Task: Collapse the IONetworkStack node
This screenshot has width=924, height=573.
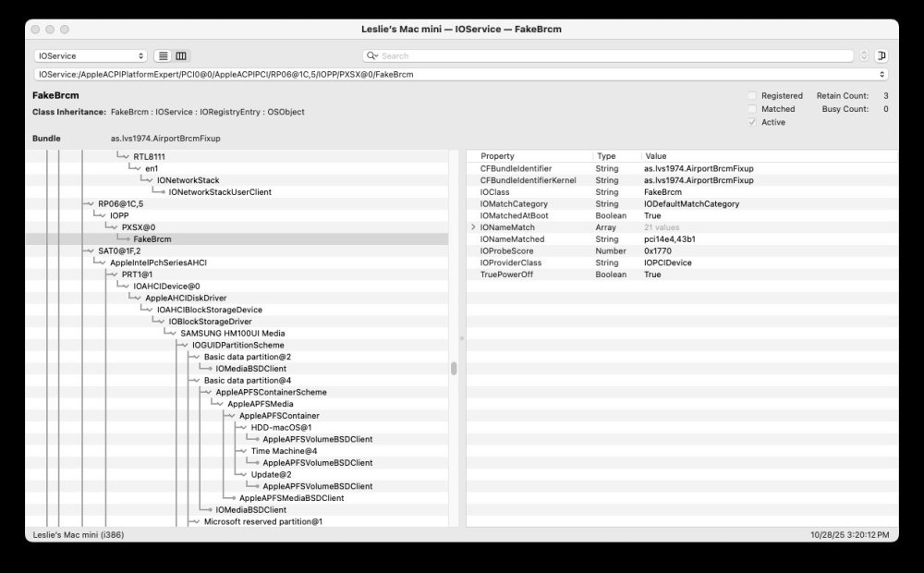Action: [x=150, y=180]
